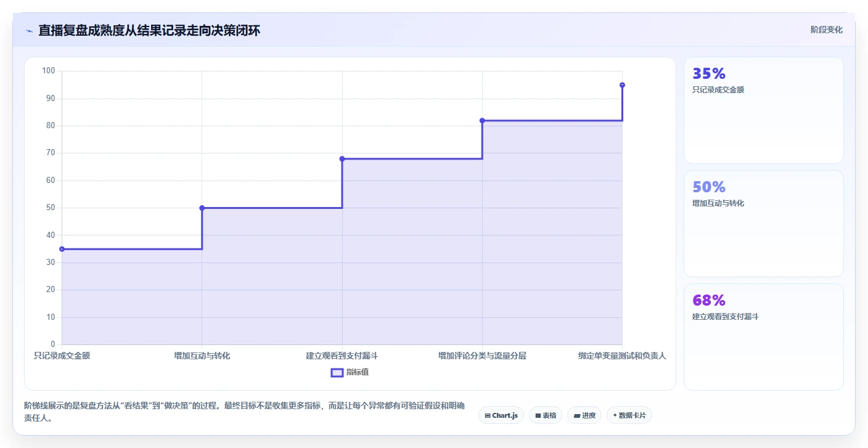The image size is (868, 448).
Task: Toggle the 指标值 legend item
Action: [x=350, y=372]
